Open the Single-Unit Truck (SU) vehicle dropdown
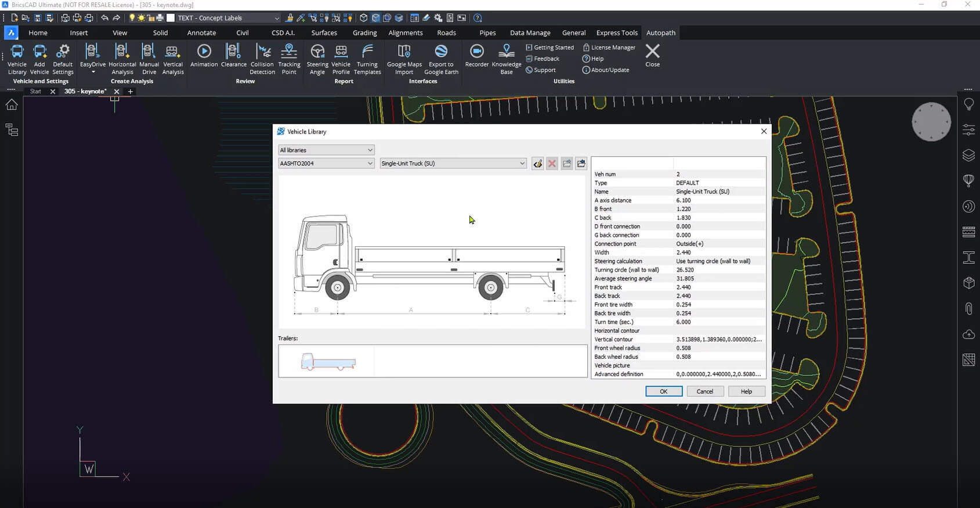The width and height of the screenshot is (980, 508). tap(453, 164)
